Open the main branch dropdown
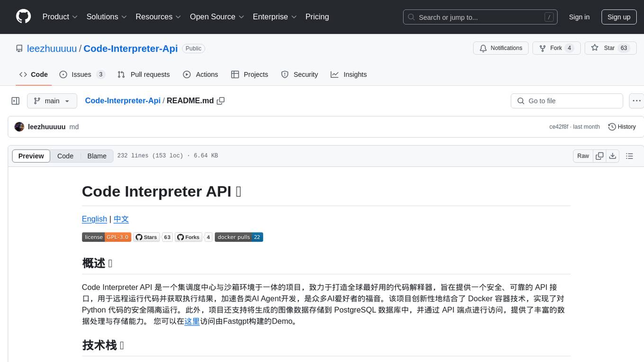This screenshot has height=362, width=644. click(x=52, y=101)
